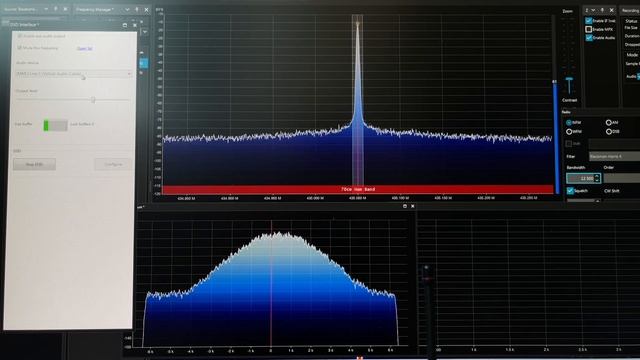
Task: Open the Source panel dropdown arrow
Action: tap(46, 9)
